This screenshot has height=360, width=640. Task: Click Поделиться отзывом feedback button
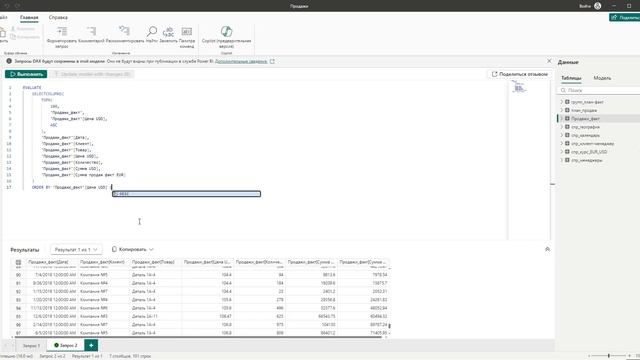(x=520, y=74)
